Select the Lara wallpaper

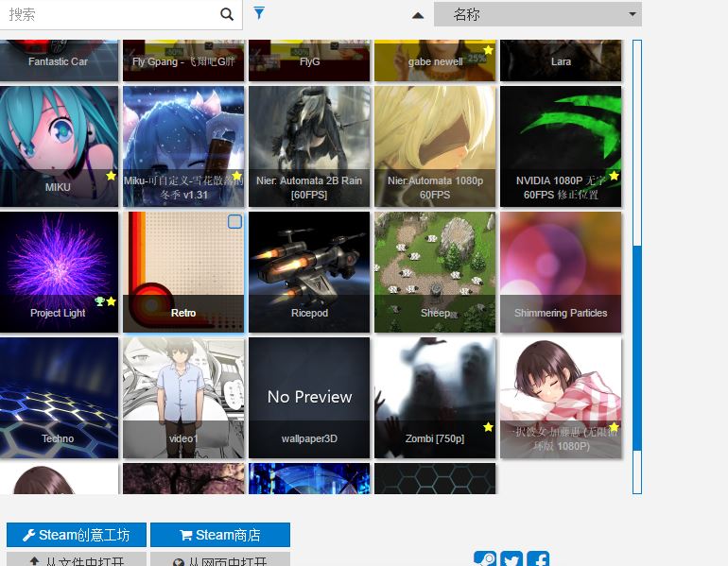561,60
